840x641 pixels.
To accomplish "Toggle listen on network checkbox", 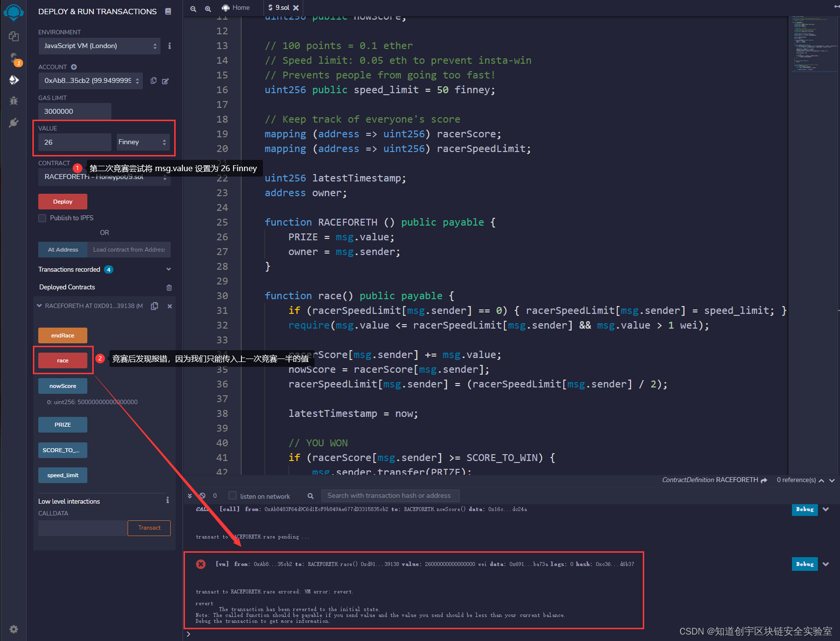I will [233, 495].
